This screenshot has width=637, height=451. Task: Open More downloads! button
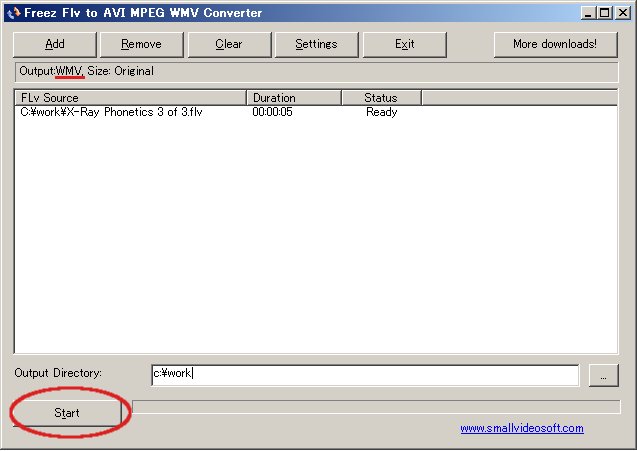coord(555,44)
